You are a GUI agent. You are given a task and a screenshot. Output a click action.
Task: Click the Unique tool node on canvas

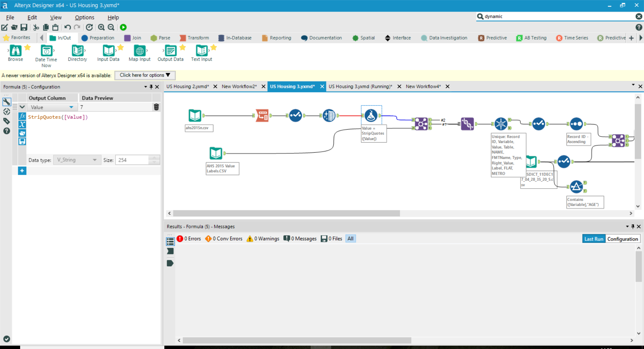pyautogui.click(x=501, y=124)
